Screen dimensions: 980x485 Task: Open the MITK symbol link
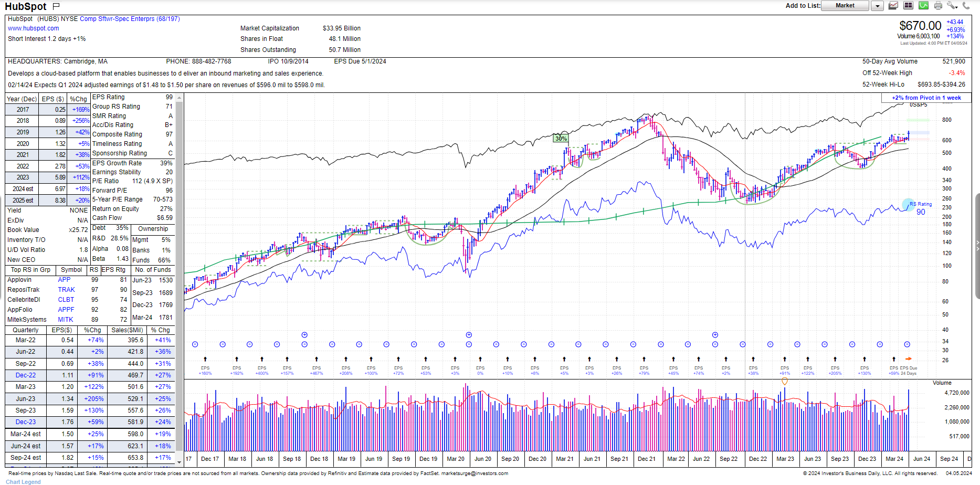tap(66, 320)
